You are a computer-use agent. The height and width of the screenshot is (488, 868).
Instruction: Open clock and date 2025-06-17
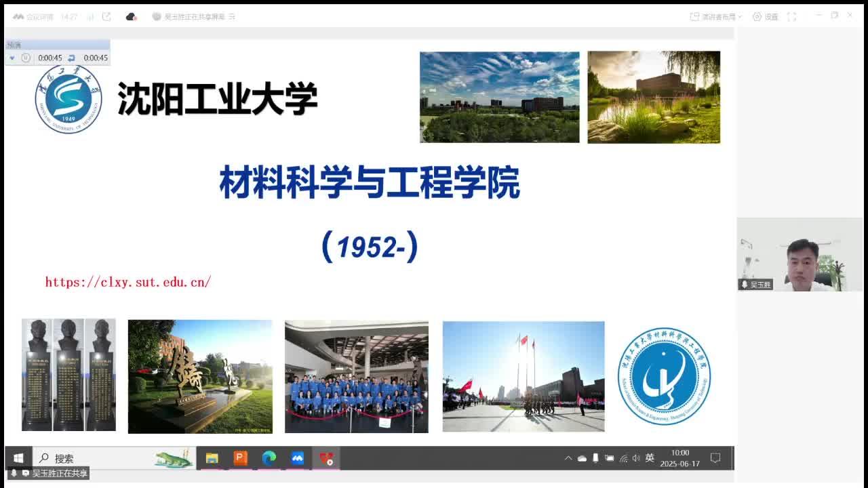tap(679, 458)
